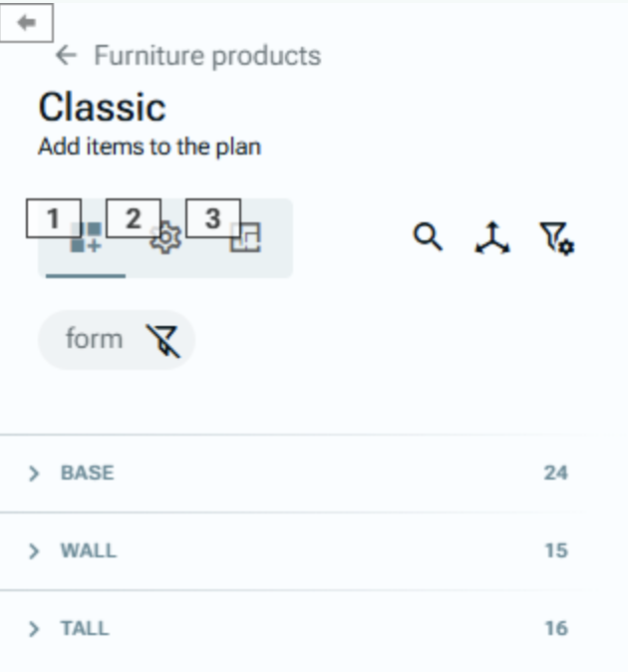Open filter settings funnel-with-gear icon
This screenshot has height=672, width=628.
coord(556,238)
